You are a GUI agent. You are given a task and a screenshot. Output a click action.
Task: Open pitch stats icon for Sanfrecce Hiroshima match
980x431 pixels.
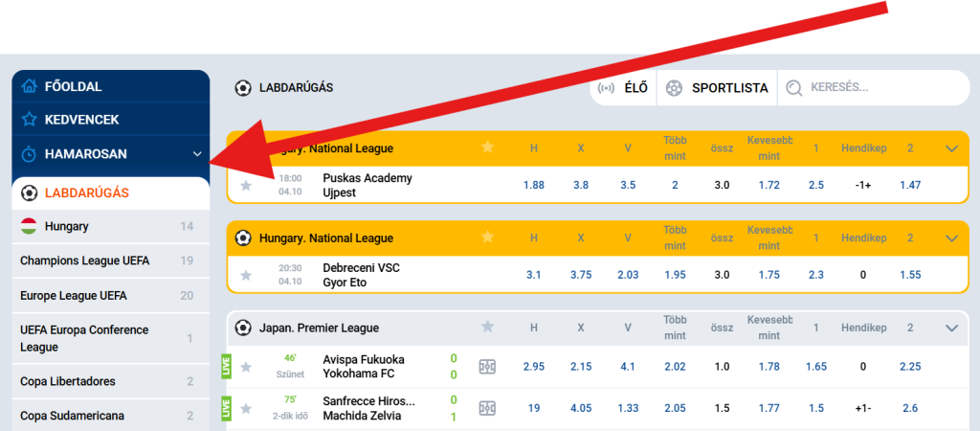tap(487, 408)
